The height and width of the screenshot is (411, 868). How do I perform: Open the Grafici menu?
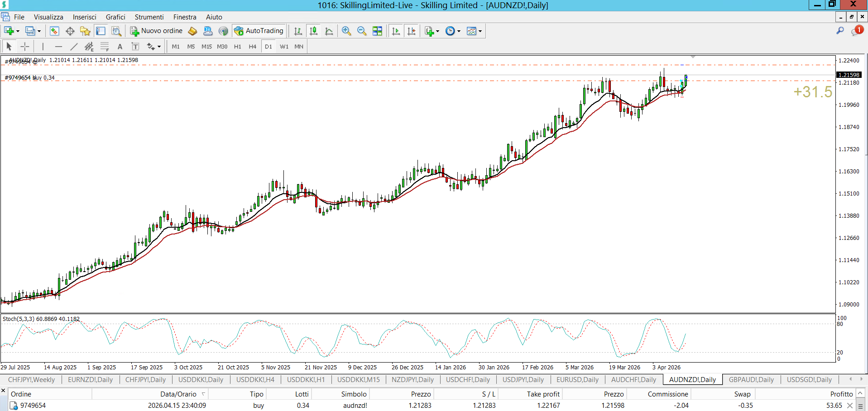[x=115, y=17]
